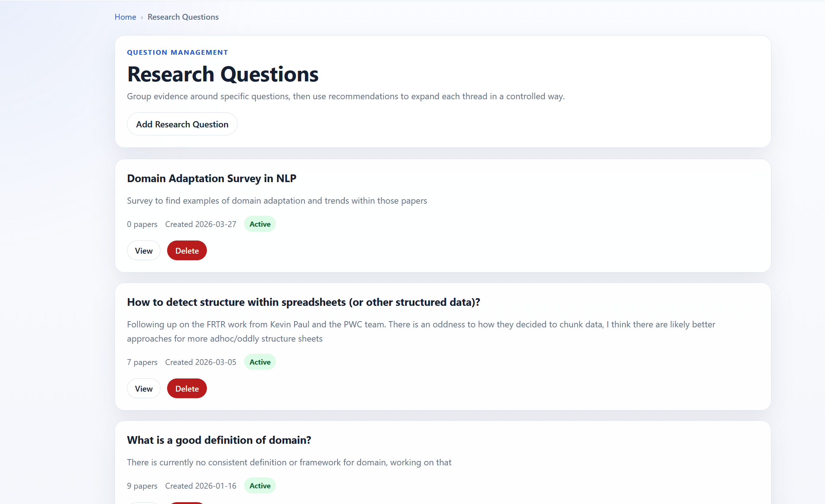Open the Domain Adaptation Survey in NLP title

[212, 178]
